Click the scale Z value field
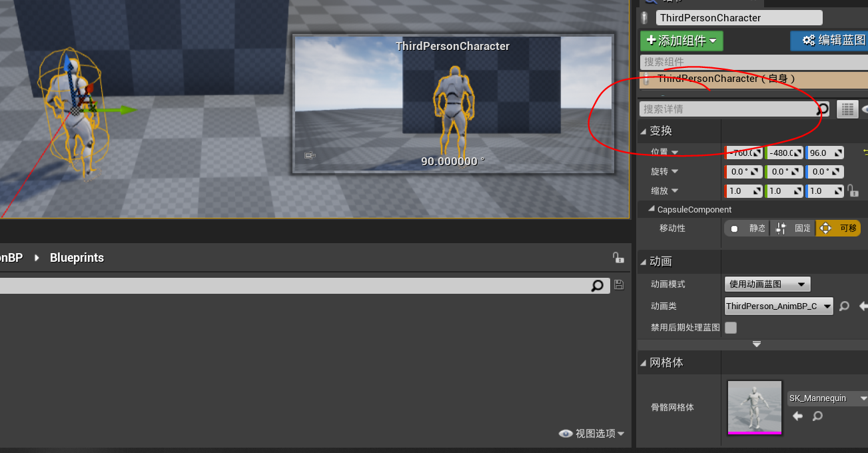Image resolution: width=868 pixels, height=453 pixels. (x=825, y=191)
